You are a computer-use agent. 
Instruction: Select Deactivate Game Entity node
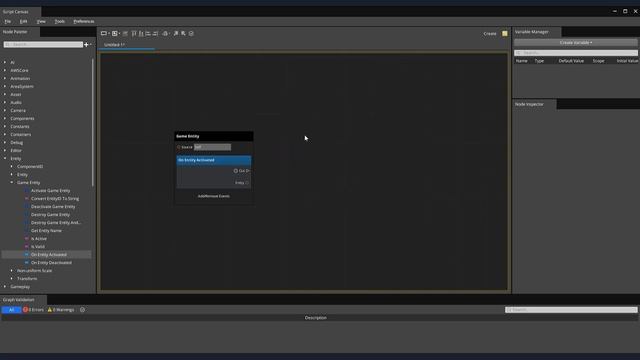pos(53,207)
